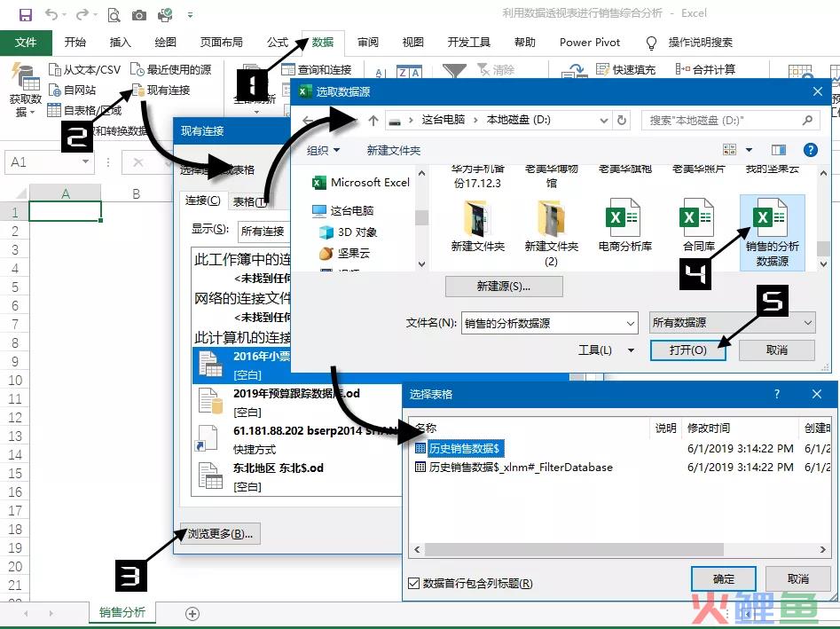
Task: Open view options dropdown arrow in file dialog
Action: [x=749, y=150]
